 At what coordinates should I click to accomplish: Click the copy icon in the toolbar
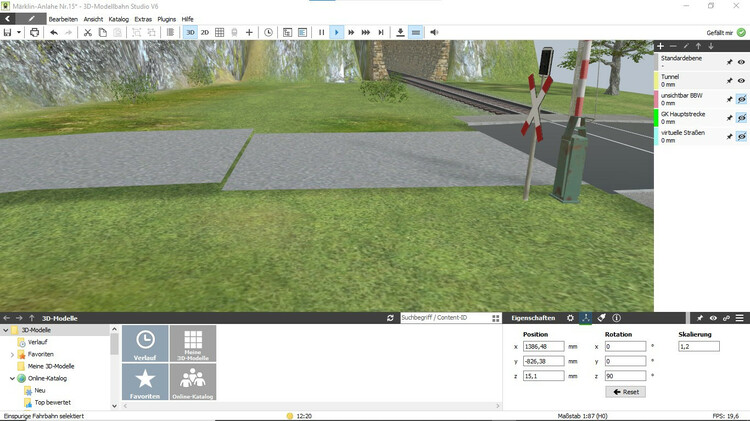[x=102, y=33]
